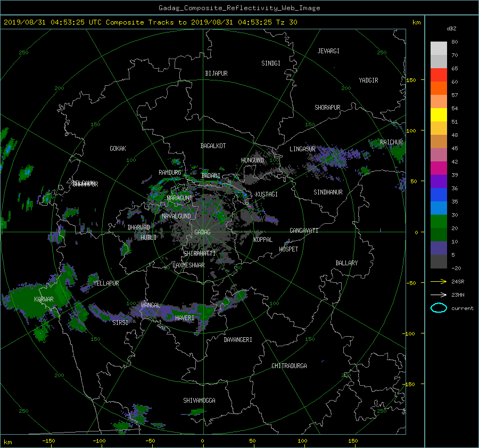Click the BADAMI city label
This screenshot has height=448, width=479.
pyautogui.click(x=211, y=176)
